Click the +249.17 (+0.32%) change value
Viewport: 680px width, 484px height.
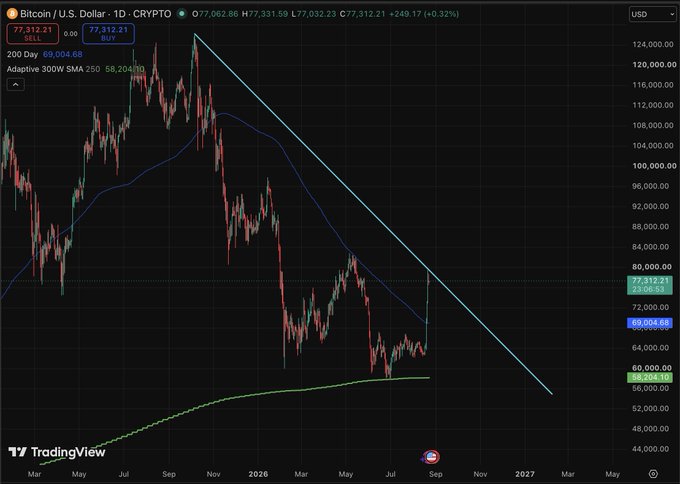[x=424, y=14]
